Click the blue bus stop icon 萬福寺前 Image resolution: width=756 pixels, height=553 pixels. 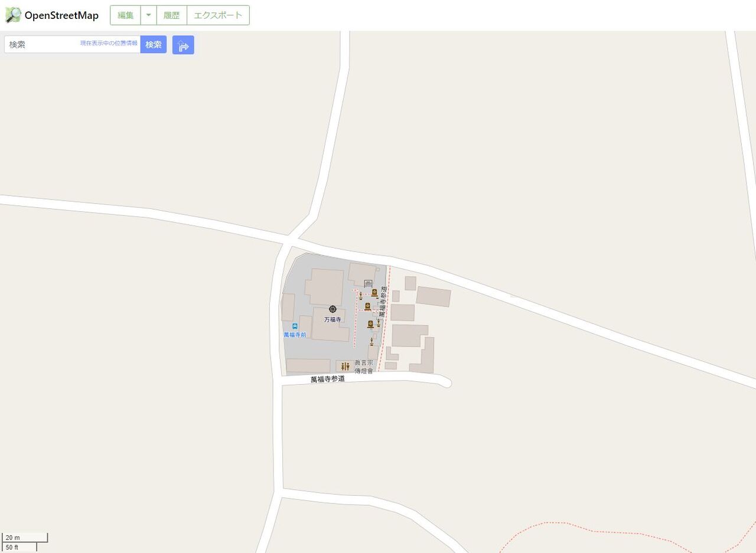click(x=295, y=326)
